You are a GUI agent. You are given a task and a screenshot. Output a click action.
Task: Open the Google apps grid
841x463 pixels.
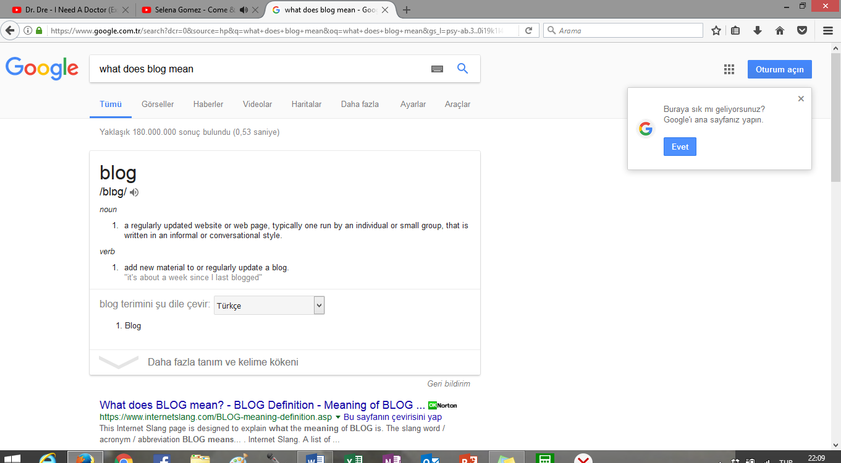[x=729, y=69]
